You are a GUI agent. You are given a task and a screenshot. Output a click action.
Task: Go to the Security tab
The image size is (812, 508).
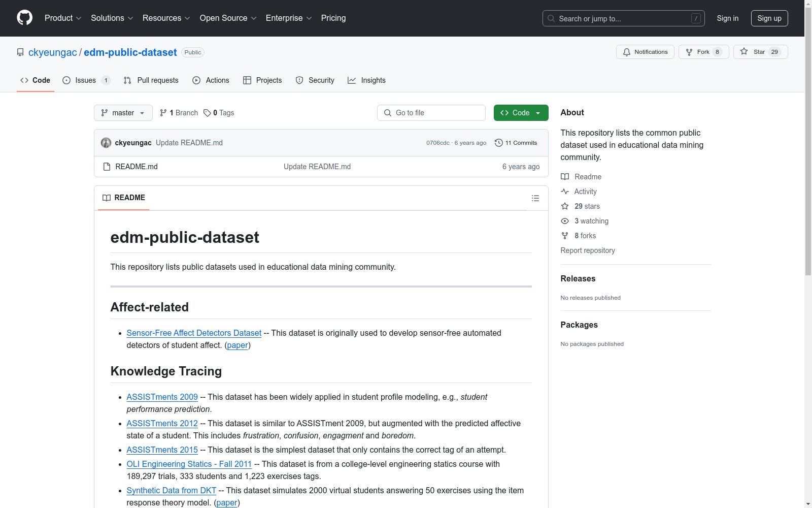coord(315,80)
